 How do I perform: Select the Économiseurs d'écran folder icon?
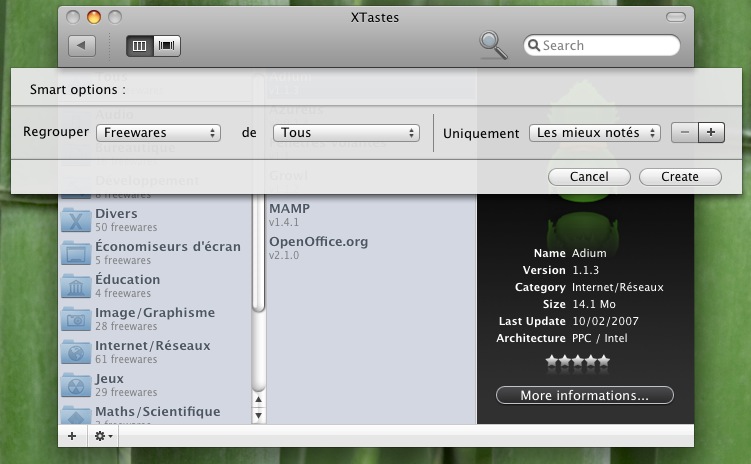[x=76, y=253]
